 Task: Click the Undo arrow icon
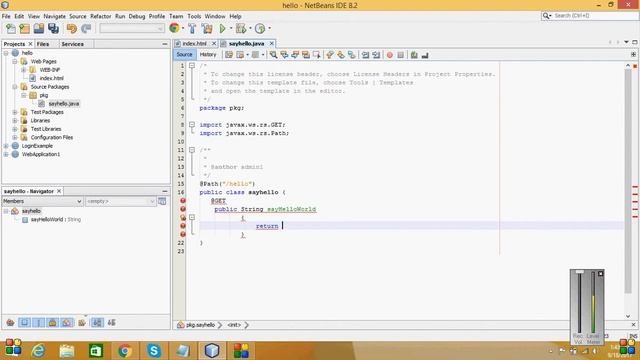(72, 29)
